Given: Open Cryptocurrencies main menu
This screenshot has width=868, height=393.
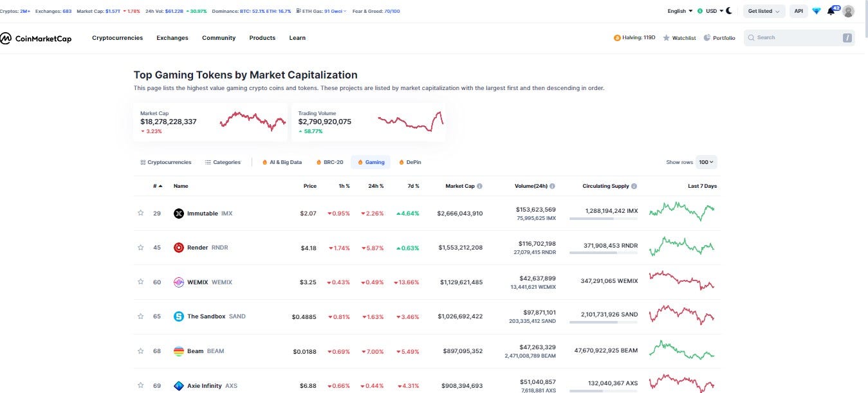Looking at the screenshot, I should [x=117, y=38].
